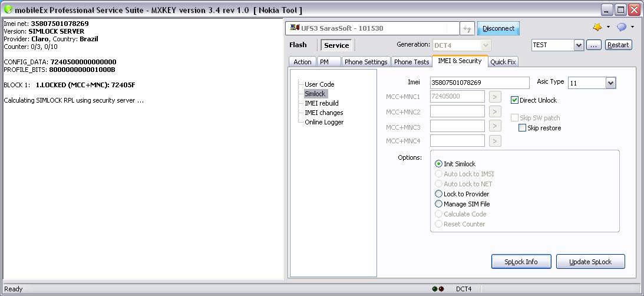Screen dimensions: 644x296
Task: Click the UFS3 interface device icon
Action: 294,28
